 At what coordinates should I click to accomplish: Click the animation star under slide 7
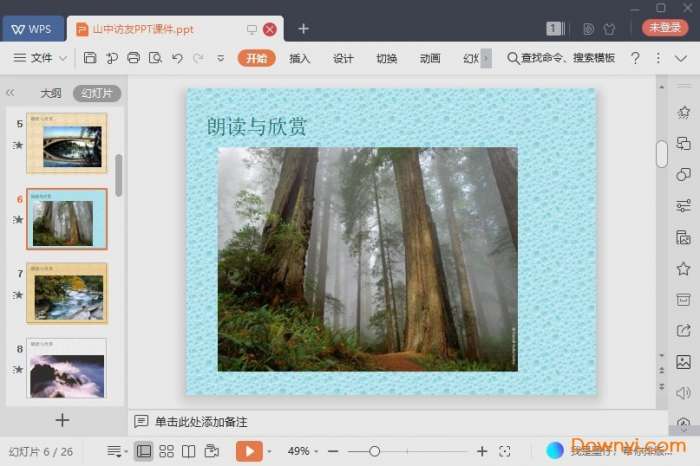18,295
